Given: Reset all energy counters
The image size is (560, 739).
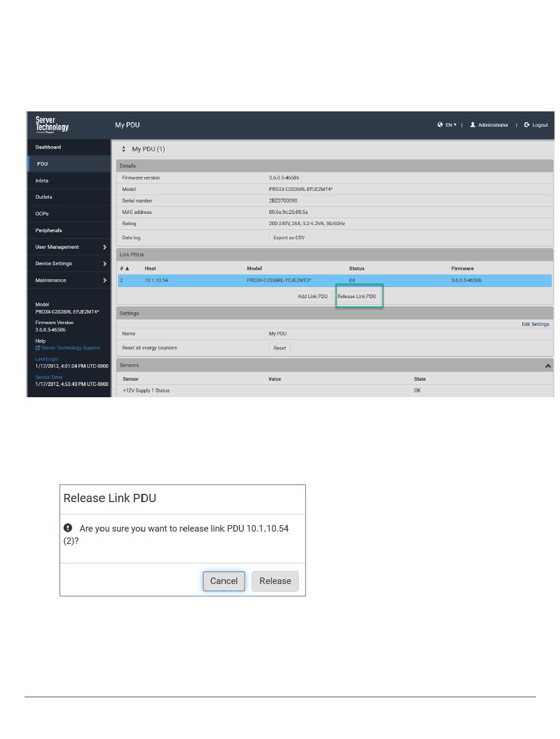Looking at the screenshot, I should pos(280,348).
